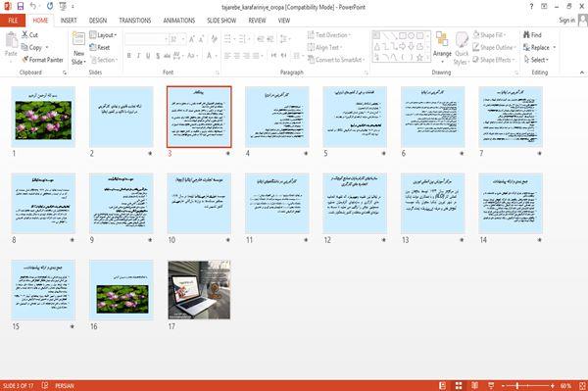The height and width of the screenshot is (391, 588).
Task: Open the font name combo box
Action: click(x=146, y=39)
